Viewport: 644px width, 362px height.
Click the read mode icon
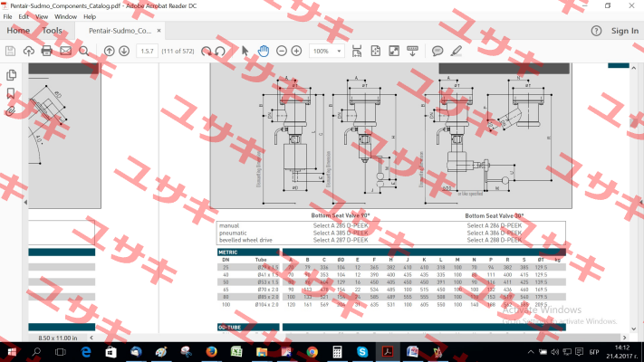pos(412,51)
